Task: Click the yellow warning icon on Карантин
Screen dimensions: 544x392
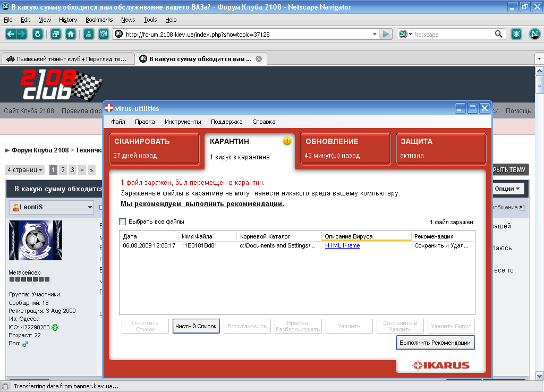Action: click(287, 141)
